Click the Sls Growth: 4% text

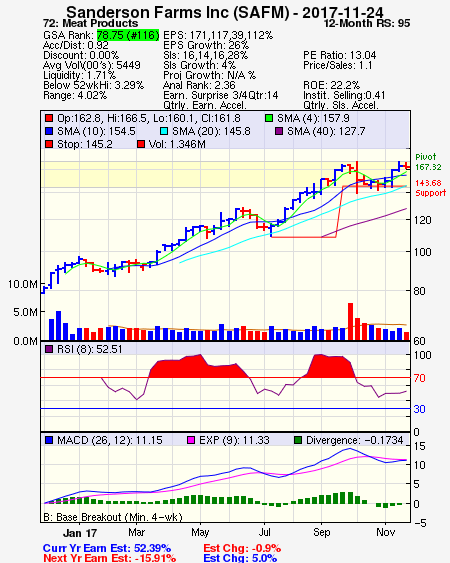coord(199,65)
